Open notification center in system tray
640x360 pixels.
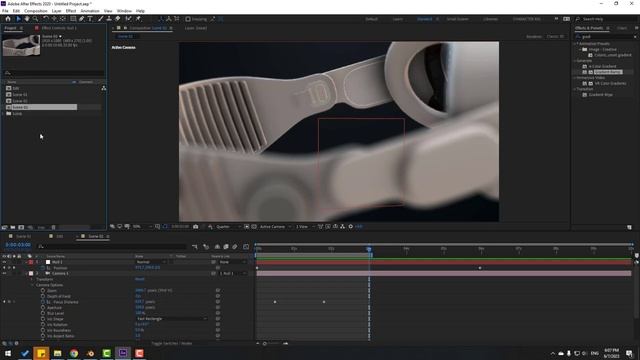click(629, 353)
